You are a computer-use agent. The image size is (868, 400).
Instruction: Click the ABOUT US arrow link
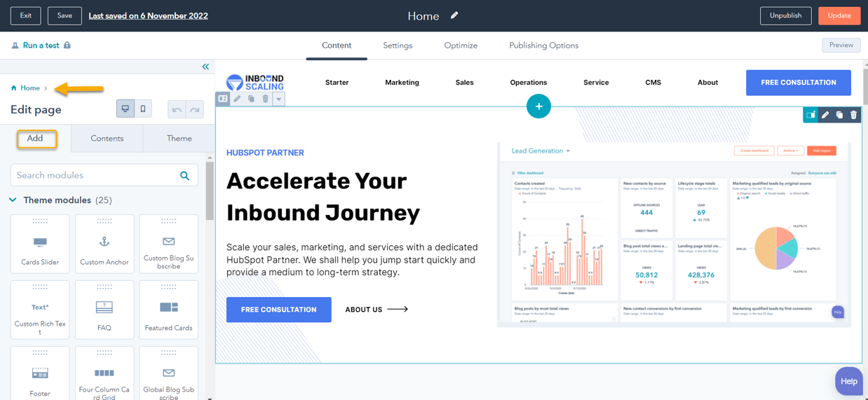[377, 310]
